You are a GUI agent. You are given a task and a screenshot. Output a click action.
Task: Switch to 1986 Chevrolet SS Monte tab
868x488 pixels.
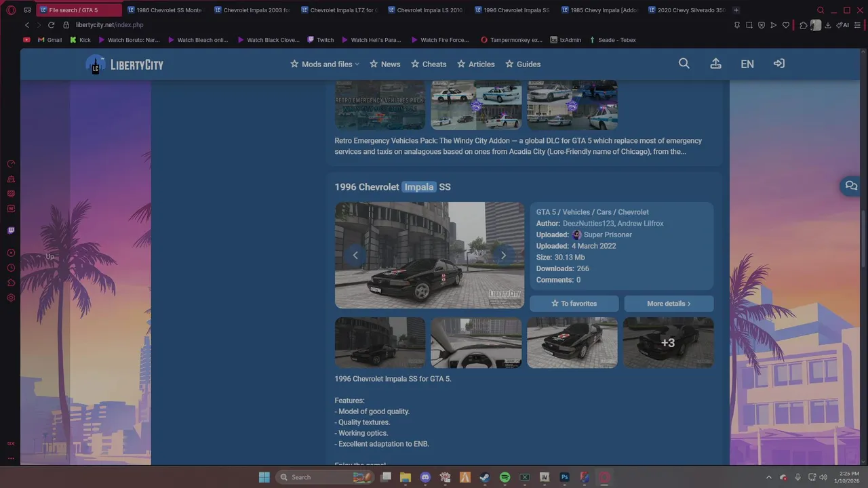(x=165, y=10)
